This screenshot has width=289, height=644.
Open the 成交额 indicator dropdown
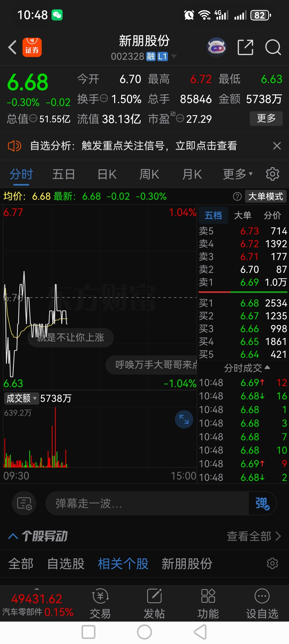coord(21,398)
